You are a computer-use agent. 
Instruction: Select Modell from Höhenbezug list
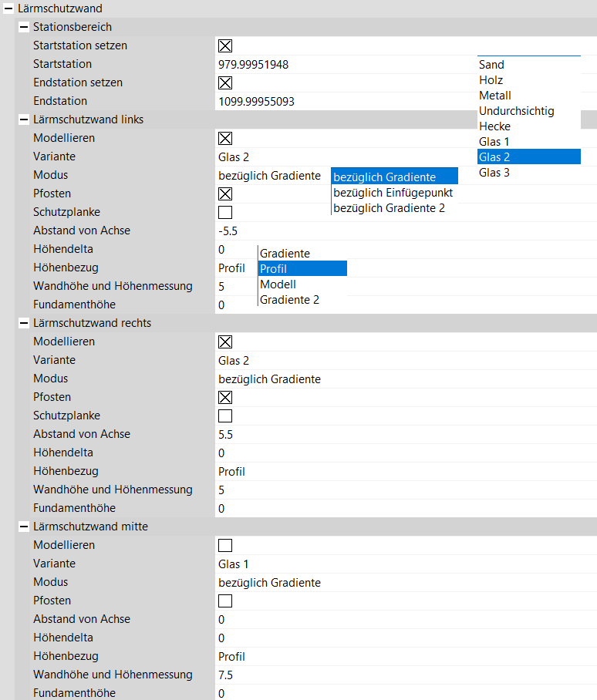coord(278,284)
